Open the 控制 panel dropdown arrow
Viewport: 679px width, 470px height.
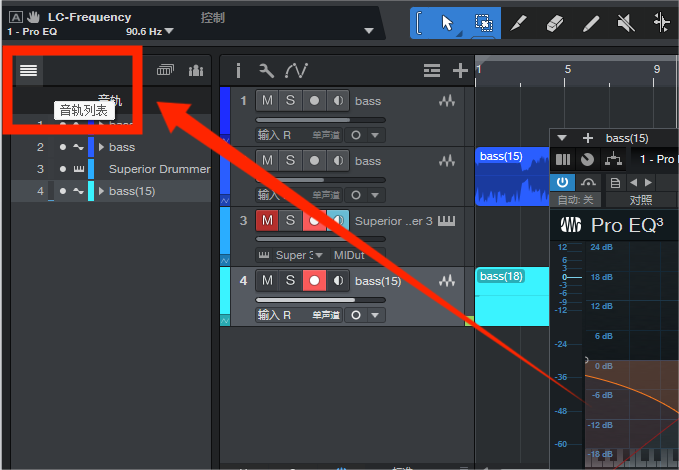(369, 31)
